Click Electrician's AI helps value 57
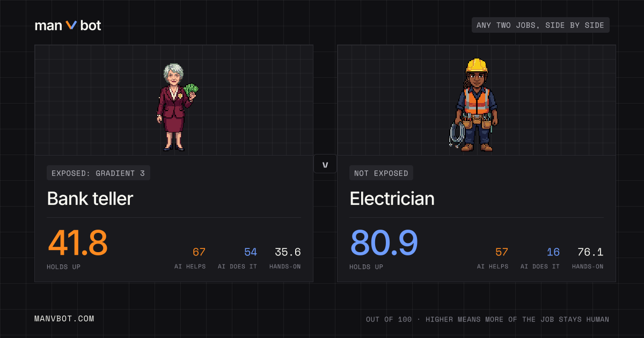The height and width of the screenshot is (338, 644). [502, 252]
